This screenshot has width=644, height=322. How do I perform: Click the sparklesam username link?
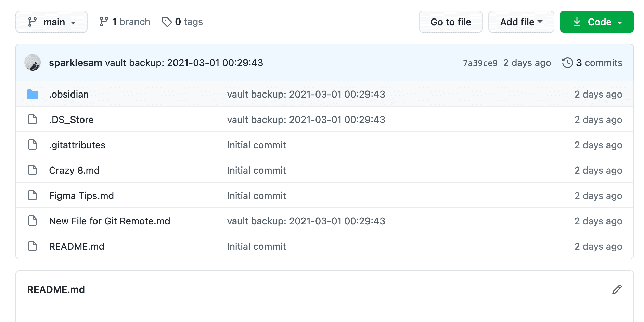pos(75,63)
